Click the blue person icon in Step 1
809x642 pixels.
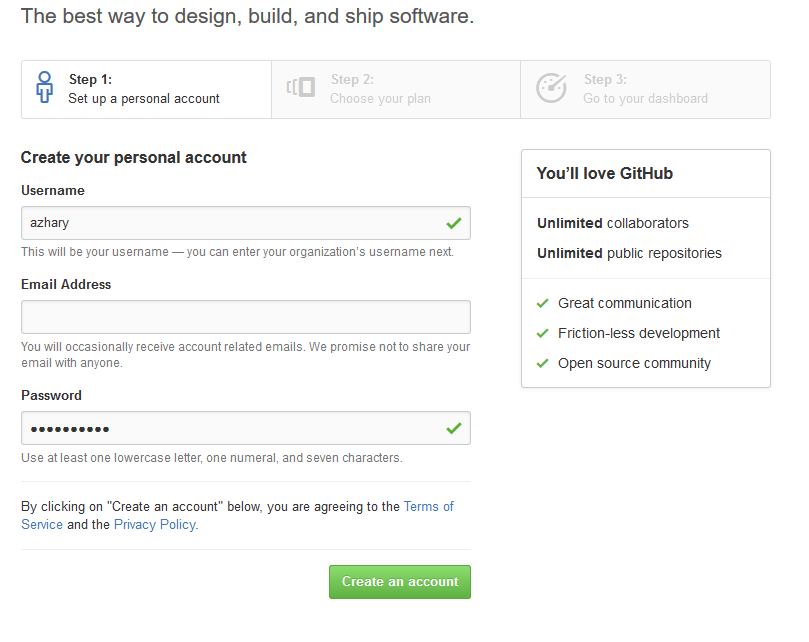tap(45, 87)
